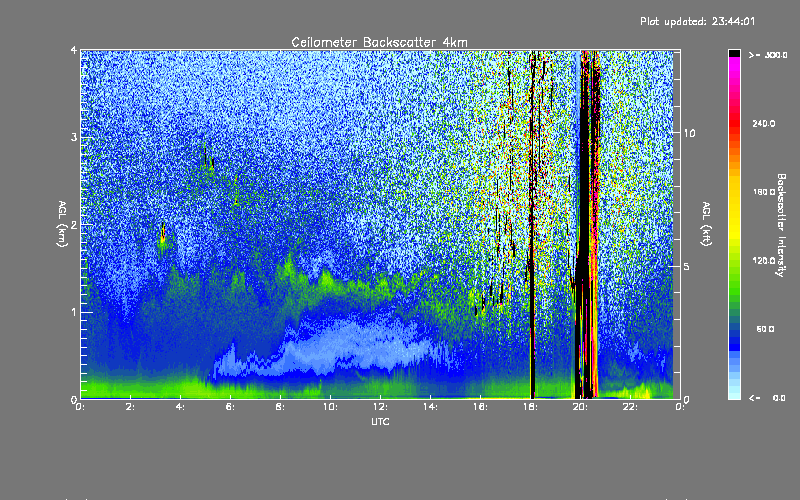800x500 pixels.
Task: Click the '10:' tick on the UTC axis
Action: pos(330,407)
